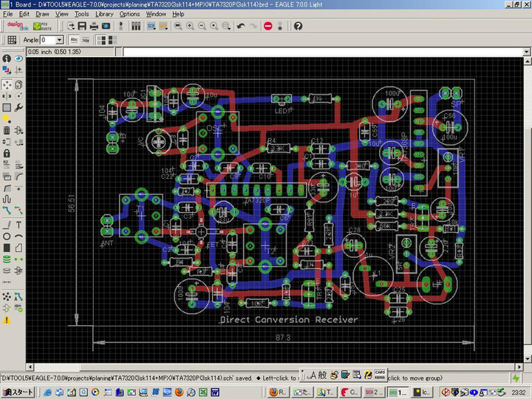Toggle the text mirror-off Abc button
The image size is (532, 399).
pos(74,40)
